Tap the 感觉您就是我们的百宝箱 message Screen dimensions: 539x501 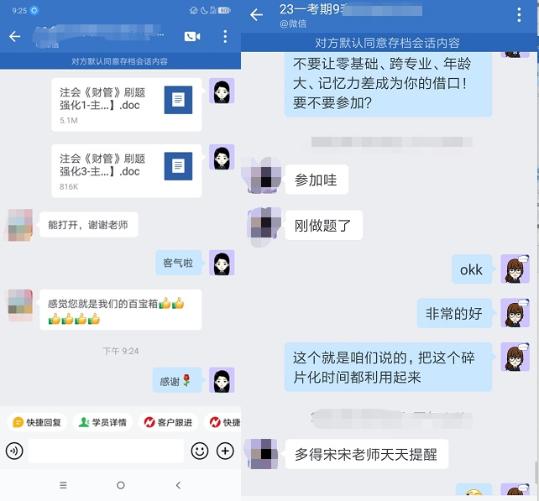[121, 310]
